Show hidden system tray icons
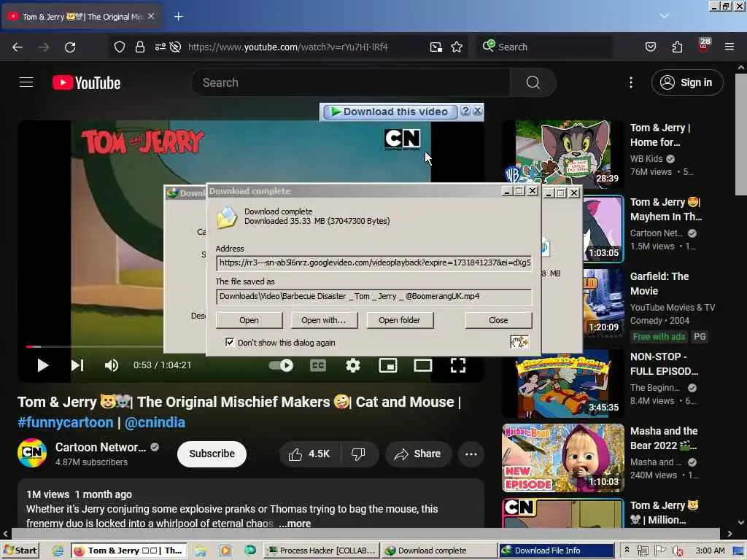Image resolution: width=747 pixels, height=560 pixels. 627,550
